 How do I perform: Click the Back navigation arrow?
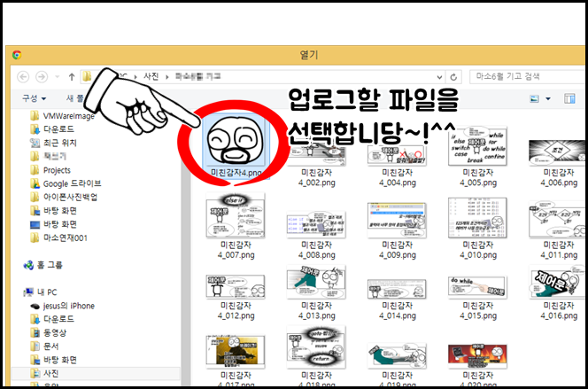(x=23, y=77)
